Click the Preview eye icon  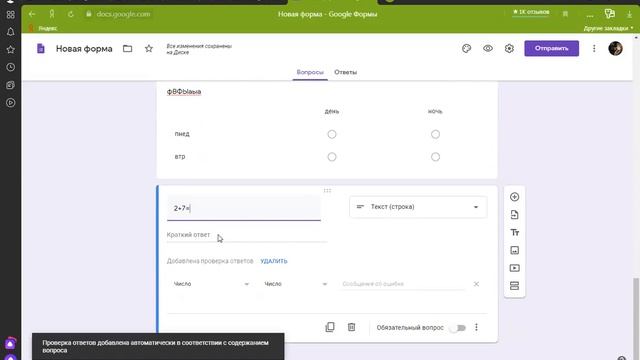pyautogui.click(x=488, y=49)
